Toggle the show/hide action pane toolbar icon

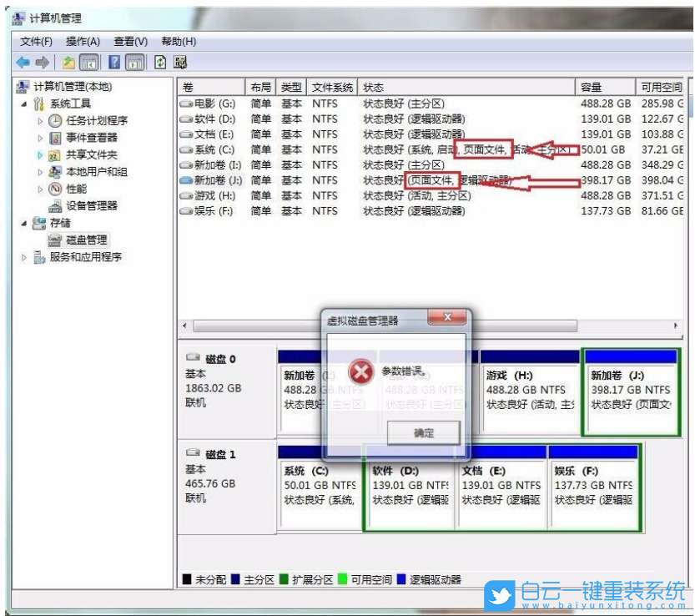(x=134, y=62)
